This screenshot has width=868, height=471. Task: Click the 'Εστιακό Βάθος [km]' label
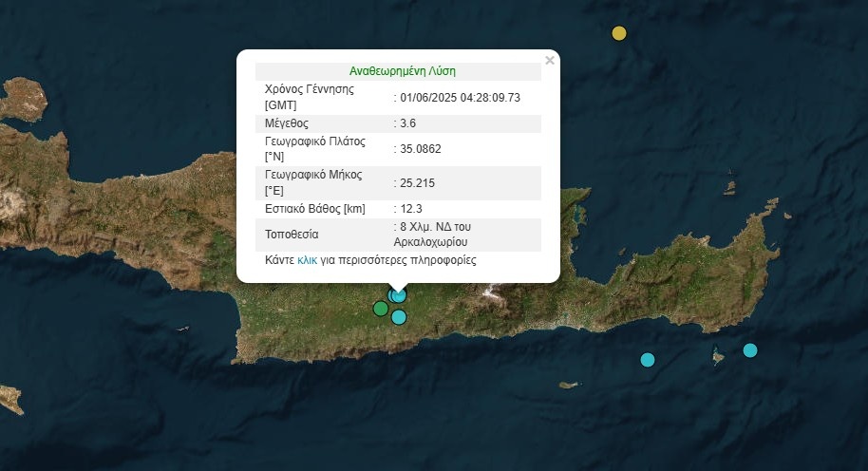coord(315,208)
